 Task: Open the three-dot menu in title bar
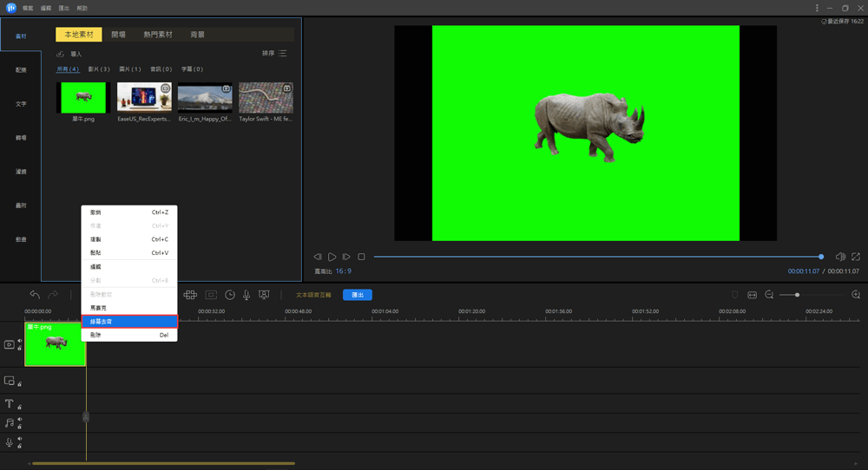[817, 8]
